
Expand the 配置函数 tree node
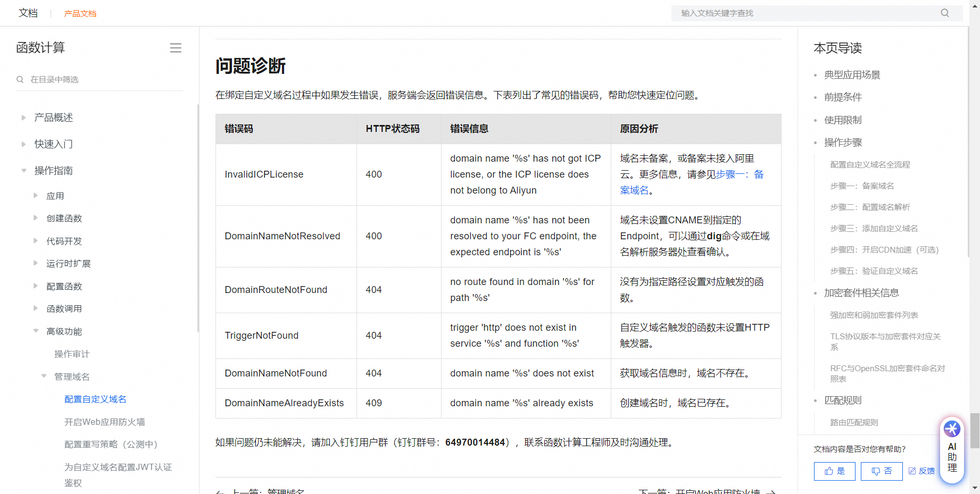(x=36, y=286)
